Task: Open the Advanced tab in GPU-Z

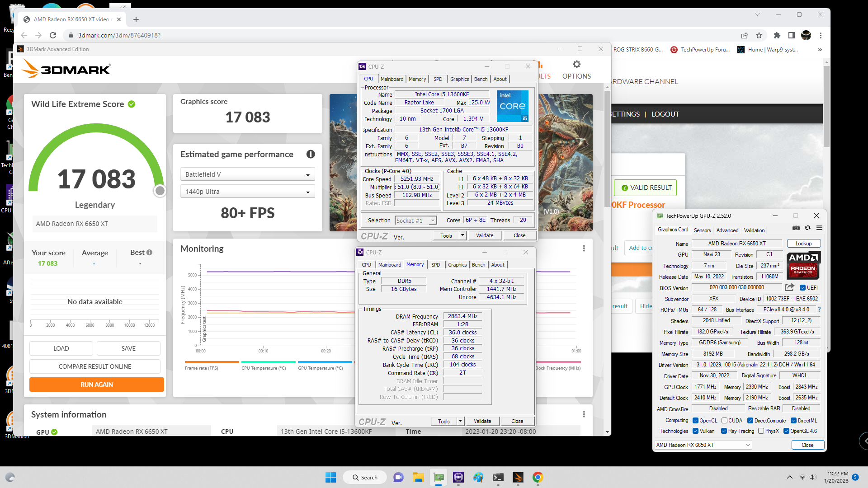Action: 727,230
